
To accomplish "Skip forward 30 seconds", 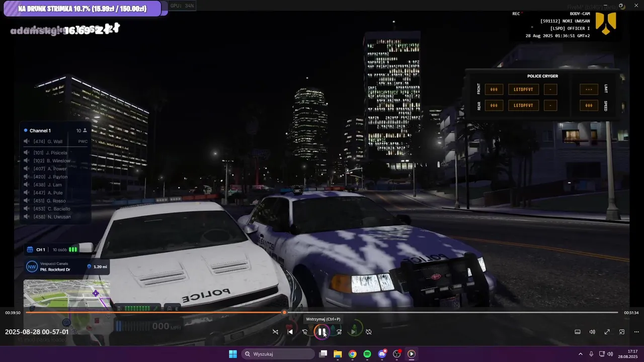I will point(339,332).
